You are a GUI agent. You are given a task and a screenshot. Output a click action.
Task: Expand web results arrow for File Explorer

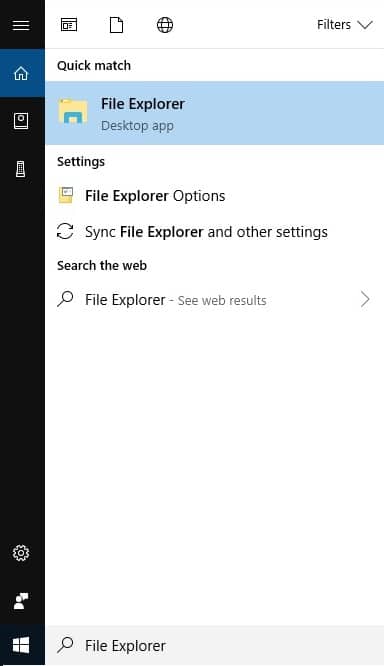point(365,299)
